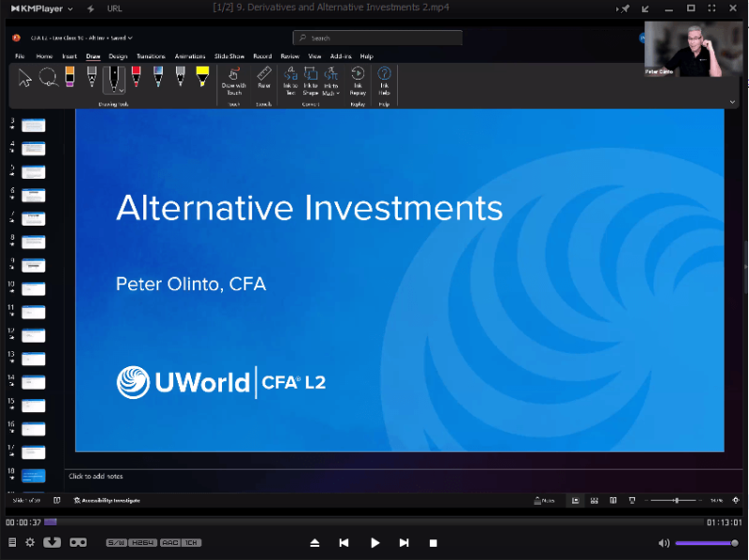The image size is (749, 560).
Task: Select the Lasso Select tool
Action: pyautogui.click(x=48, y=78)
